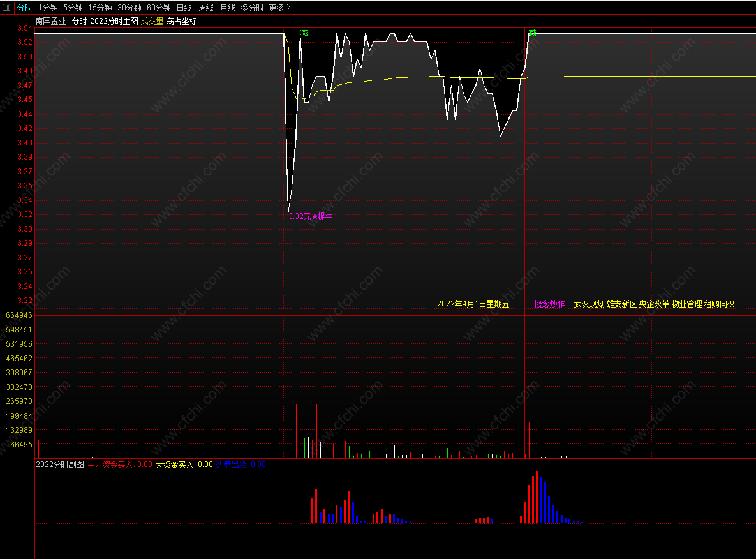756x559 pixels.
Task: Click the tallest green volume bar
Action: pos(288,392)
